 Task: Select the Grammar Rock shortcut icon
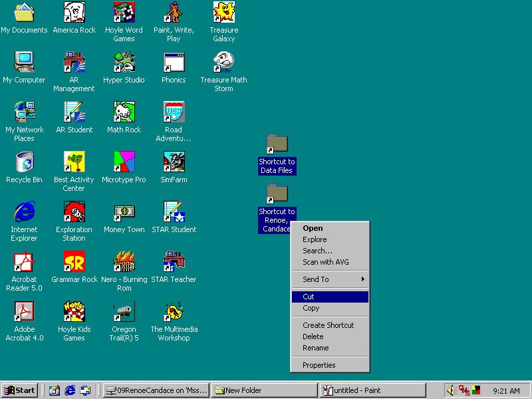click(x=74, y=261)
